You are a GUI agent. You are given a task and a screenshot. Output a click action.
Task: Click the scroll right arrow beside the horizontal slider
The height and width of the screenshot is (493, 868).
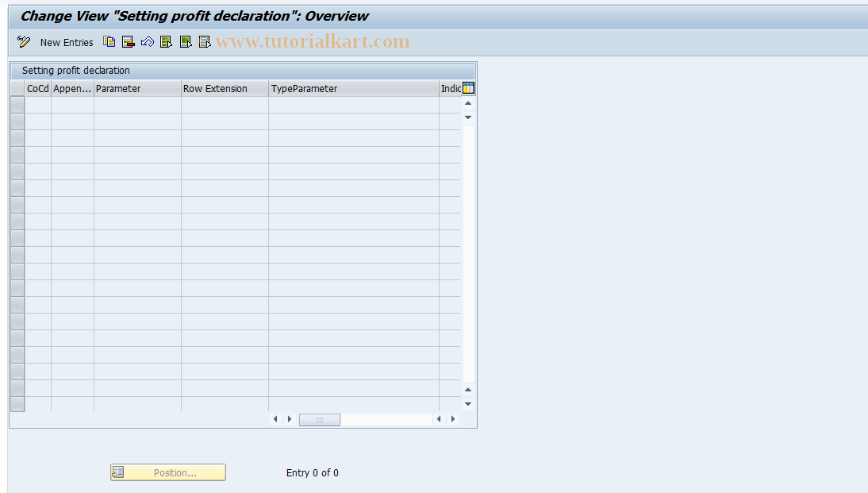pyautogui.click(x=290, y=419)
